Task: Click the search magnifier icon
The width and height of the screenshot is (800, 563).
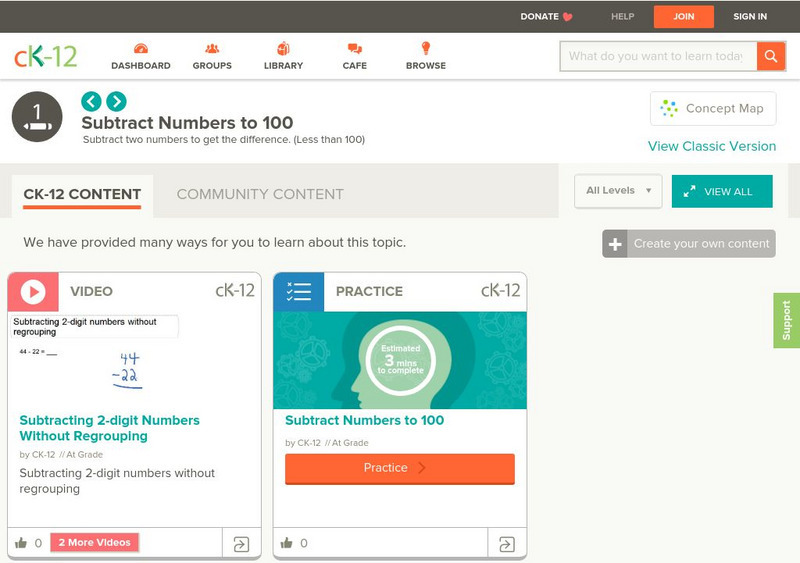Action: click(770, 56)
